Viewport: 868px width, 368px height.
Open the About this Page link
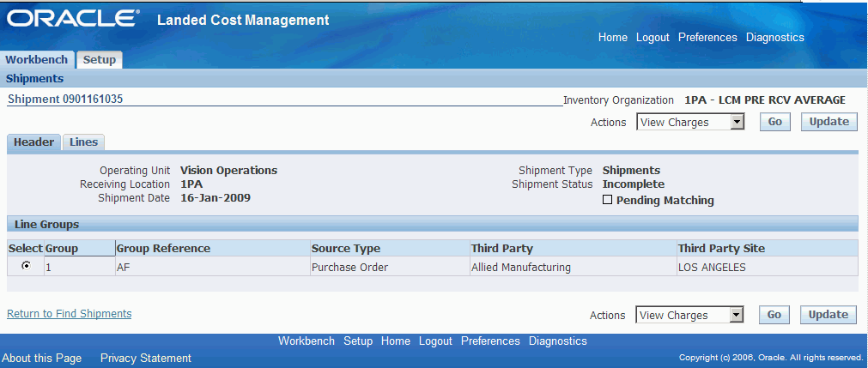(42, 358)
